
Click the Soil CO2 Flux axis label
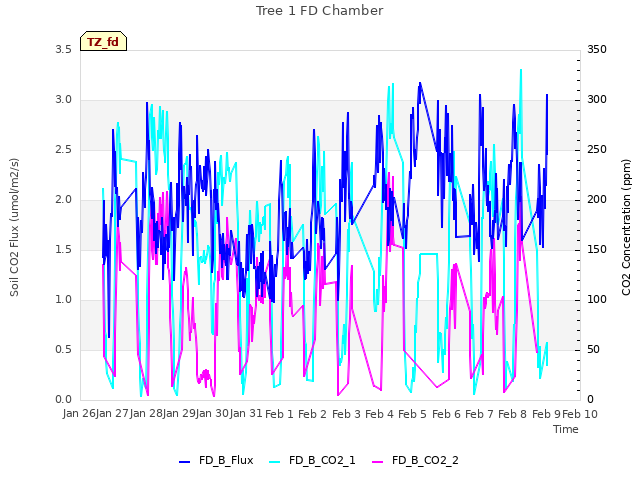tap(14, 227)
